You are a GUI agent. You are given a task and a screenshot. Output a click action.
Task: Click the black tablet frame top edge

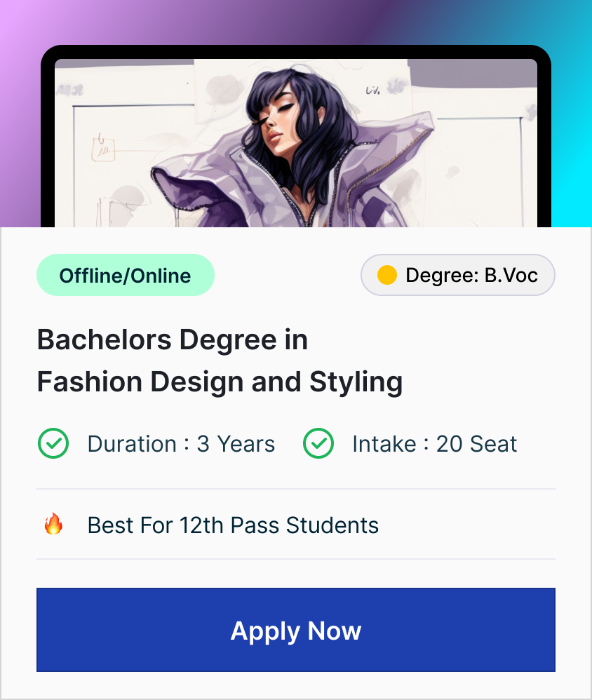tap(295, 51)
